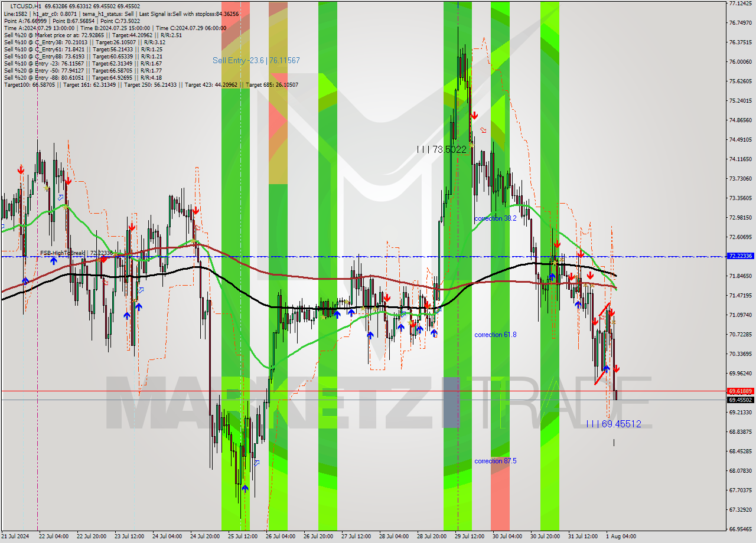Click the 69.21330 price axis label
756x543 pixels.
tap(741, 413)
